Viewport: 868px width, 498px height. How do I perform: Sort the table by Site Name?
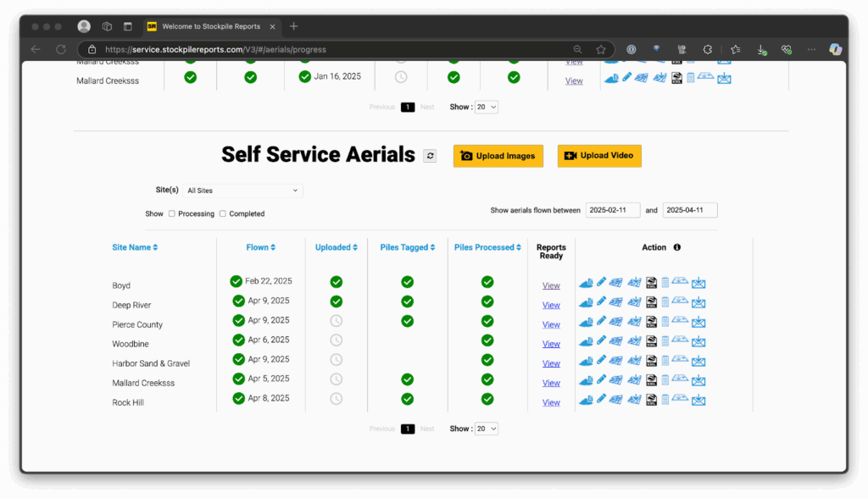[135, 247]
